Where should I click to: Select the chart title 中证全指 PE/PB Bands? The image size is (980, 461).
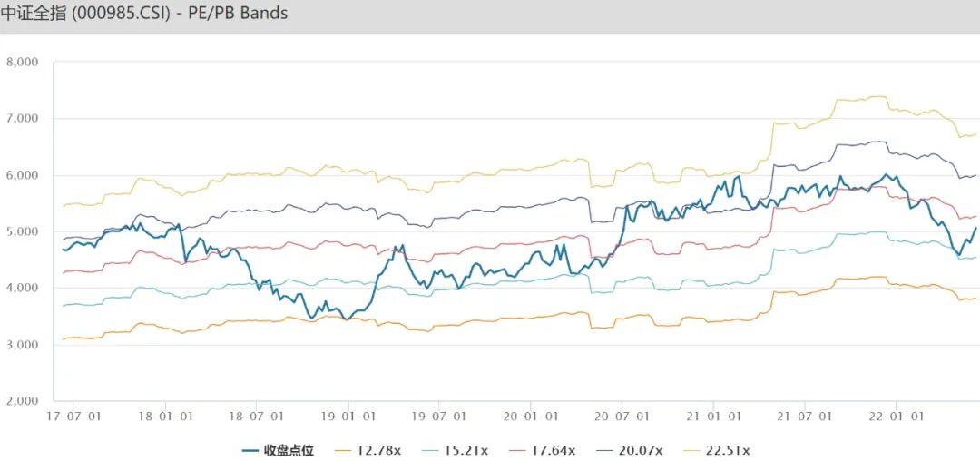[146, 15]
